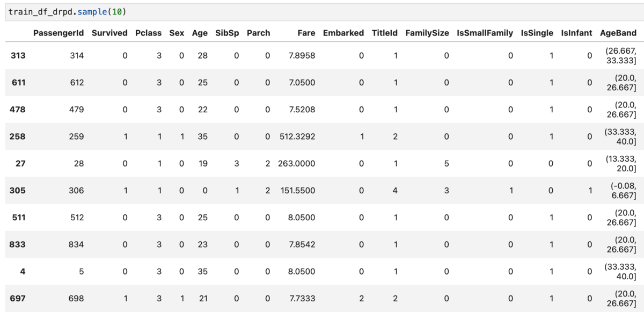Click the Embarked column header
Image resolution: width=644 pixels, height=318 pixels.
pos(343,33)
